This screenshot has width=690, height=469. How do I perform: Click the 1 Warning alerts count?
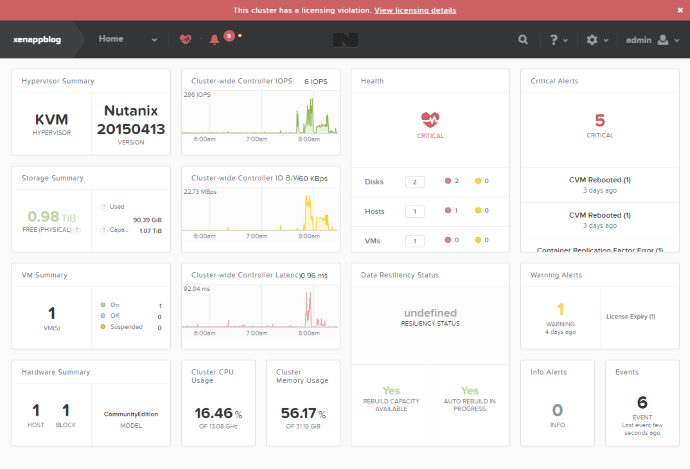[x=560, y=309]
